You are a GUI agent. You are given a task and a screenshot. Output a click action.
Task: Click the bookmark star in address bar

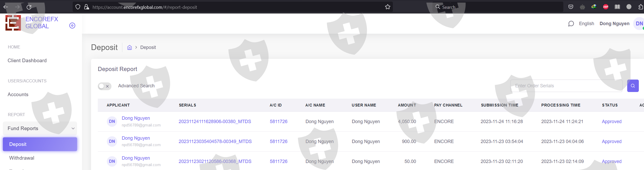[387, 7]
